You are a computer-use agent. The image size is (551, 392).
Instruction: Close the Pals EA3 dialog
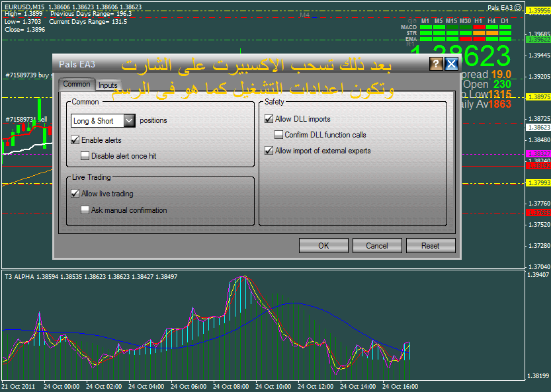pos(451,63)
